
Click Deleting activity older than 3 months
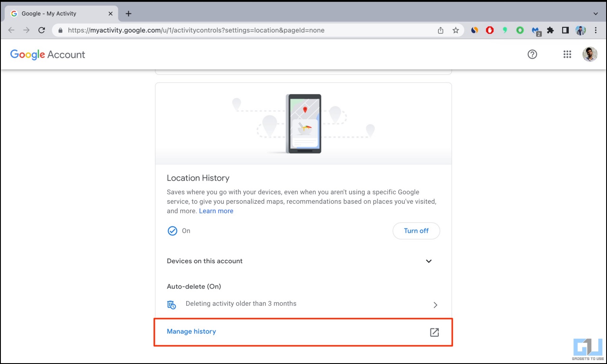click(241, 304)
